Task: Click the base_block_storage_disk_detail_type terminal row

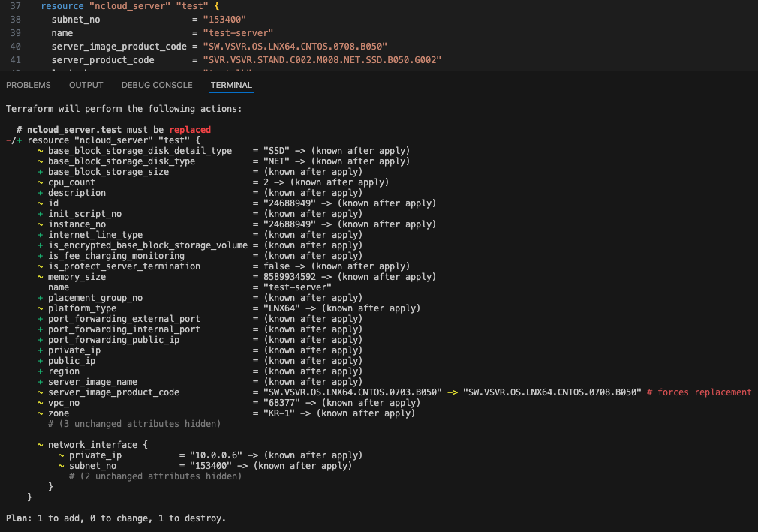Action: [x=224, y=151]
